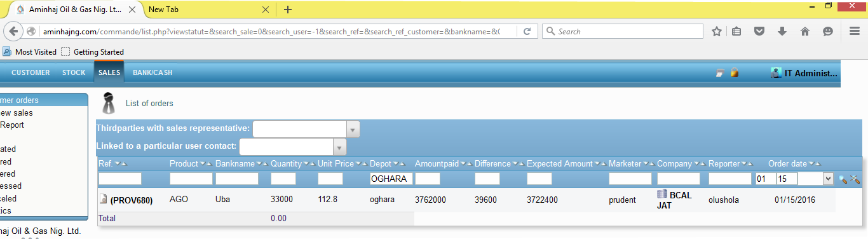Click the Depot filter containing OGHARA
Screen dimensions: 868x239
click(391, 179)
